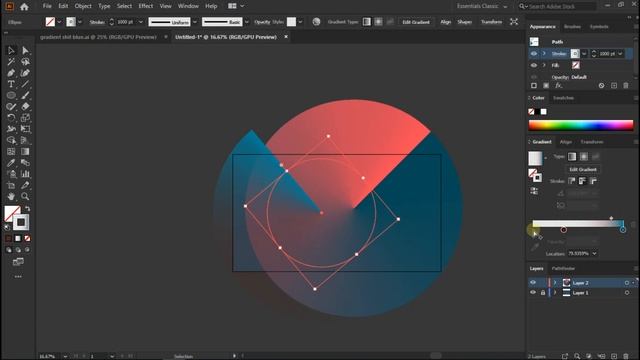Open stroke weight dropdown in control bar
This screenshot has width=640, height=360.
141,22
